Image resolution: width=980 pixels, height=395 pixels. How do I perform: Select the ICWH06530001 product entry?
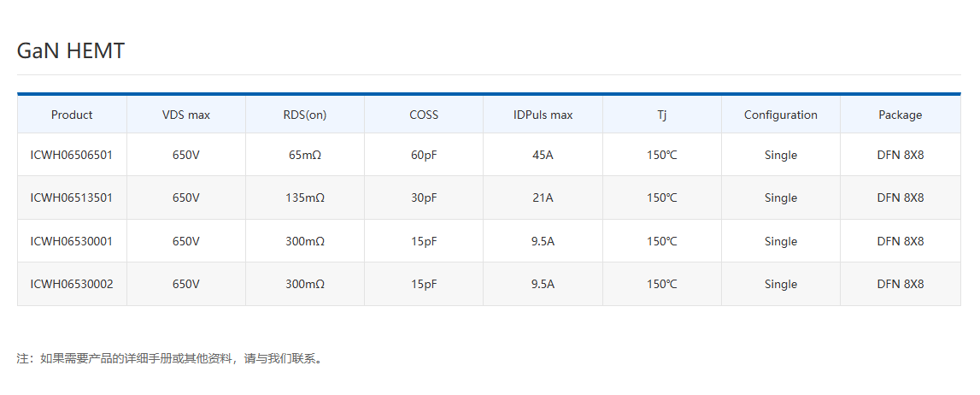[x=72, y=241]
